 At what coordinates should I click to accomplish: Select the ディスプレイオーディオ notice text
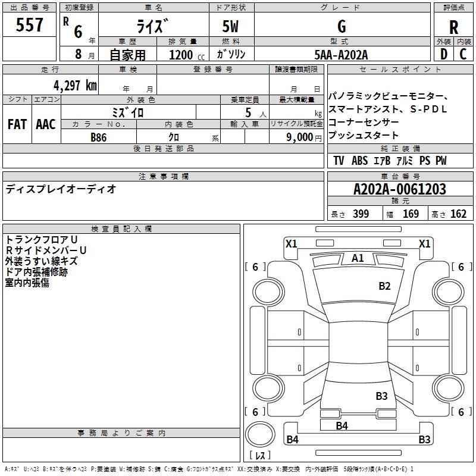61,189
